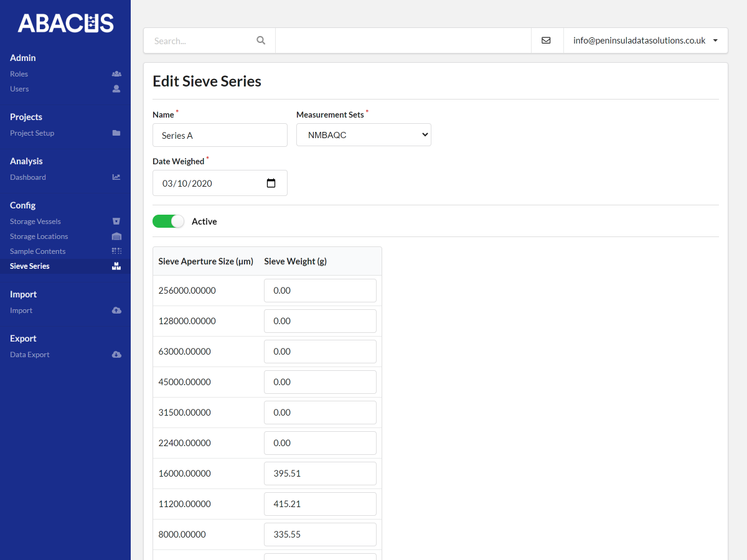Expand the info@peninsuladatasolutions.co.uk account menu
747x560 pixels.
[646, 40]
